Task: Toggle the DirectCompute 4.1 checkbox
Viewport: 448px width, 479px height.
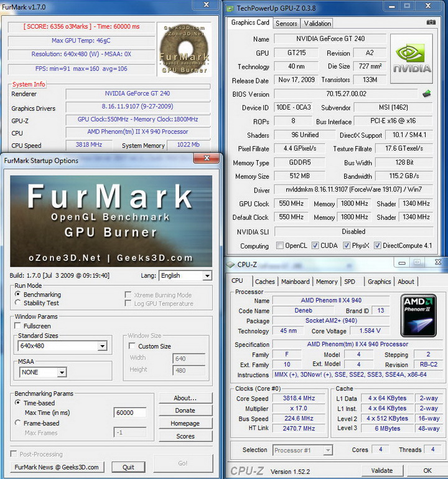Action: coord(378,245)
